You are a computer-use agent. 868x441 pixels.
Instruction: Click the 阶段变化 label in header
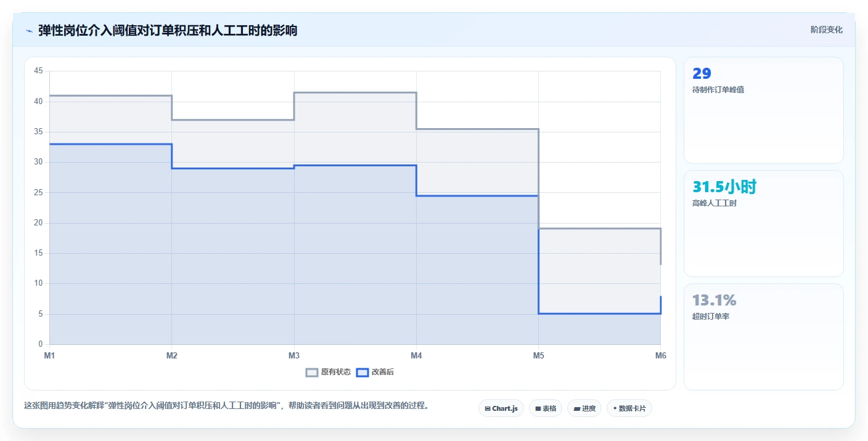[x=827, y=30]
